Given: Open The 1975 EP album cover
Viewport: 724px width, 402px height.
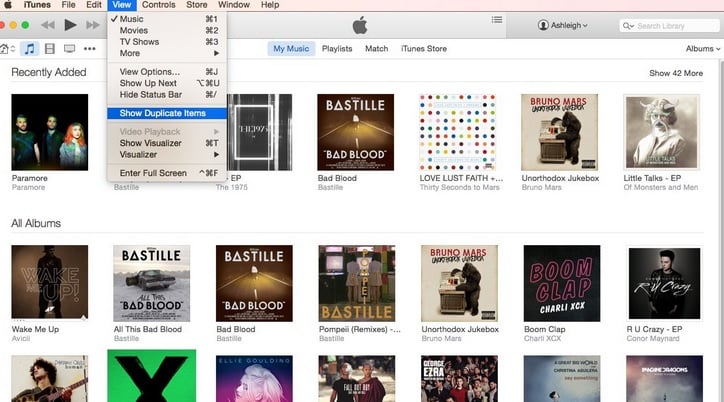Looking at the screenshot, I should point(259,132).
